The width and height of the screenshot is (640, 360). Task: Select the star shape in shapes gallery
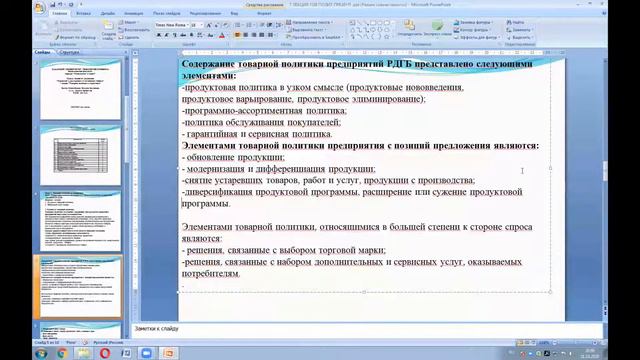[x=387, y=37]
